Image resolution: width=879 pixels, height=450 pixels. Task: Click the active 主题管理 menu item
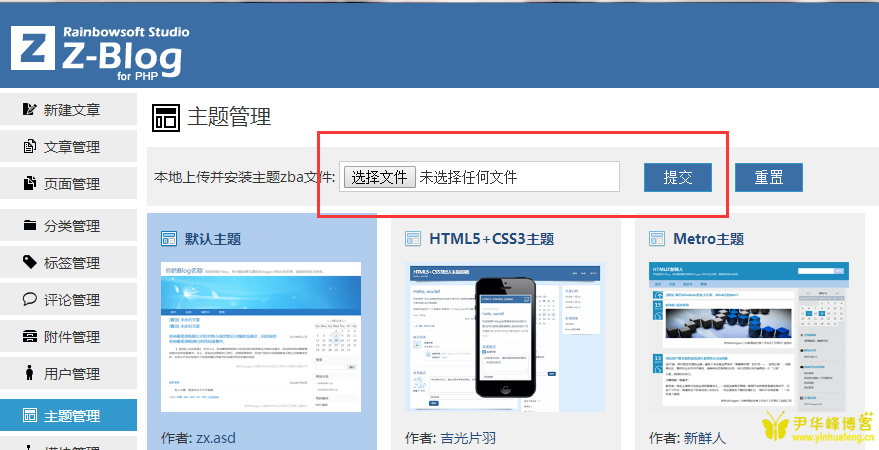(x=68, y=415)
